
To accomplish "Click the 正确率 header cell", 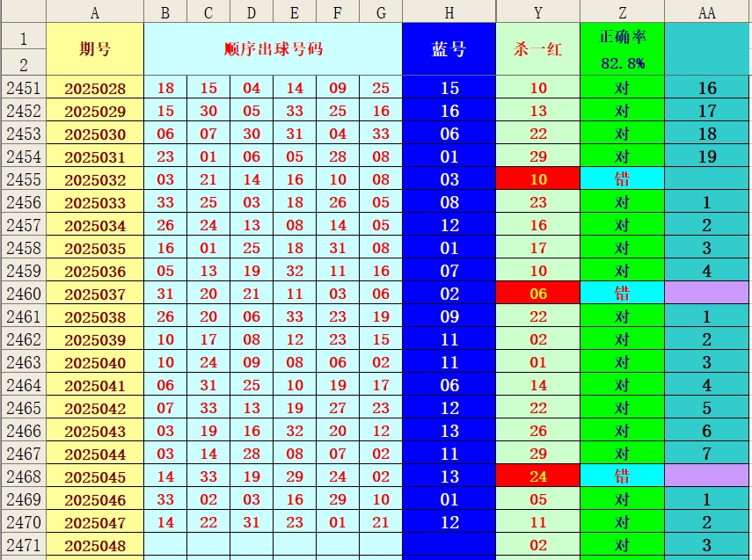I will point(622,36).
